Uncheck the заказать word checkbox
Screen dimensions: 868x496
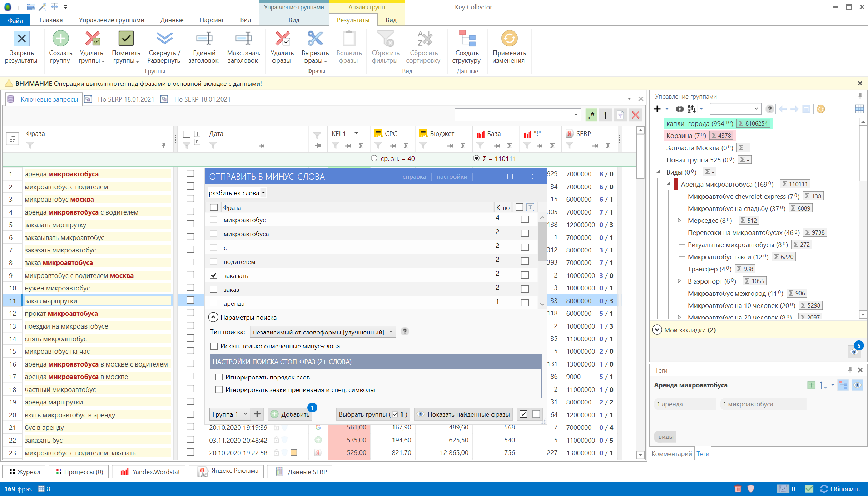pos(214,275)
